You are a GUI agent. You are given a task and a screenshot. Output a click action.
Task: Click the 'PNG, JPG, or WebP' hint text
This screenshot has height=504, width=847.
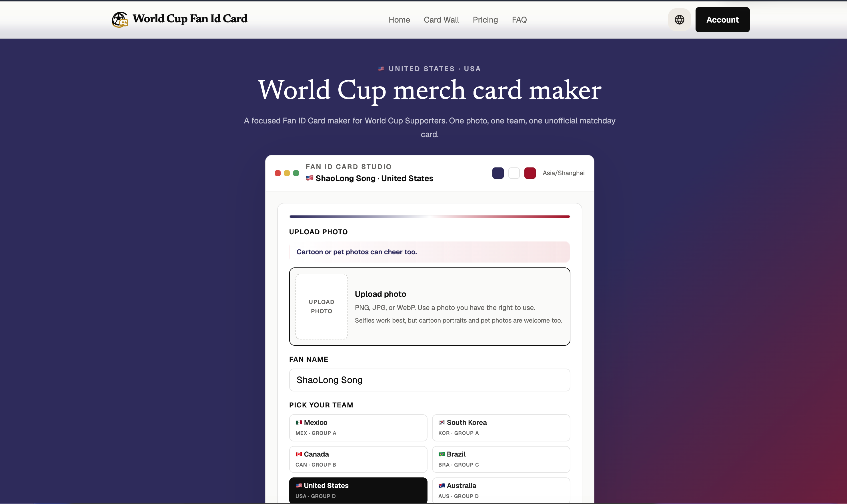(445, 308)
